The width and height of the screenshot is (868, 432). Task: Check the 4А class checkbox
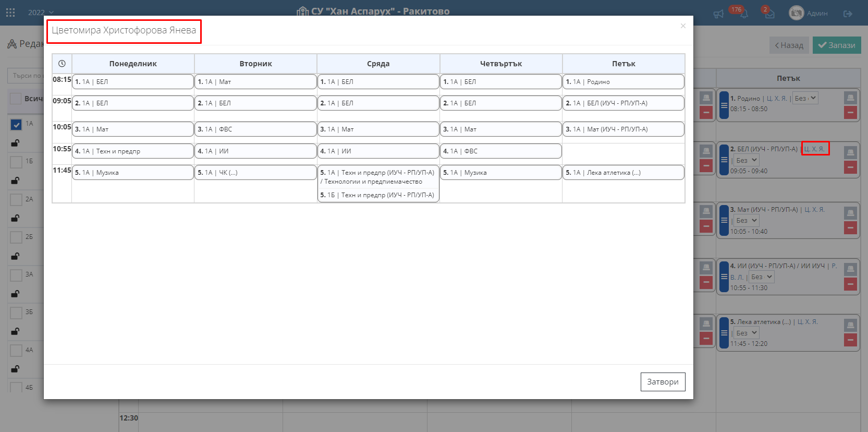16,350
